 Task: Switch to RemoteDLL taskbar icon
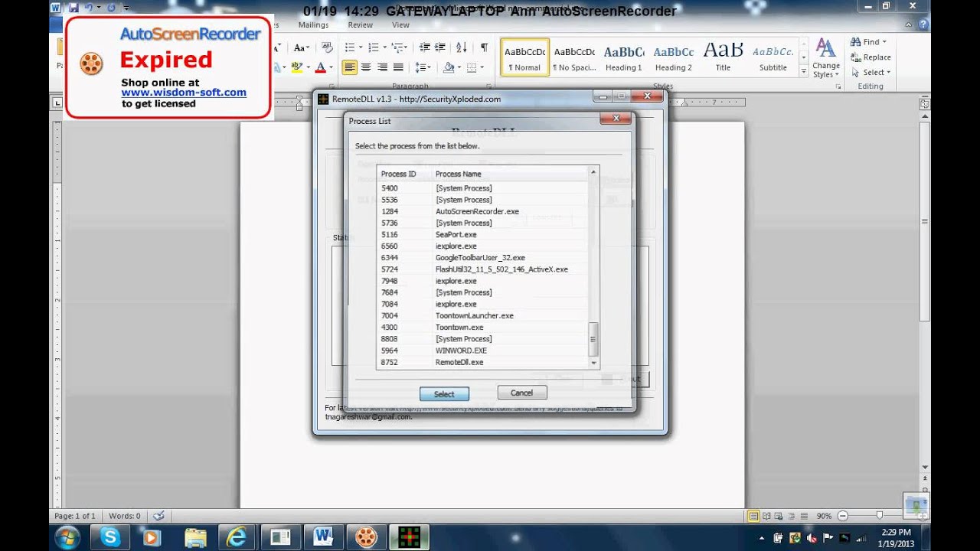[407, 537]
